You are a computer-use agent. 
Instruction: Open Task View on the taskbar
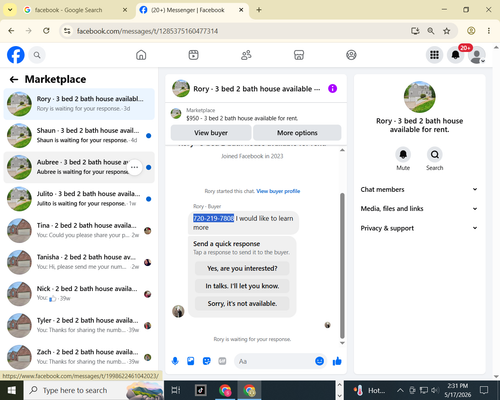click(176, 390)
